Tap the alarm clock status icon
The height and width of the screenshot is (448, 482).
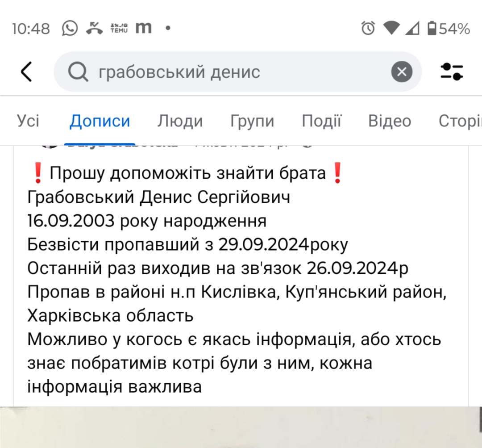point(368,28)
